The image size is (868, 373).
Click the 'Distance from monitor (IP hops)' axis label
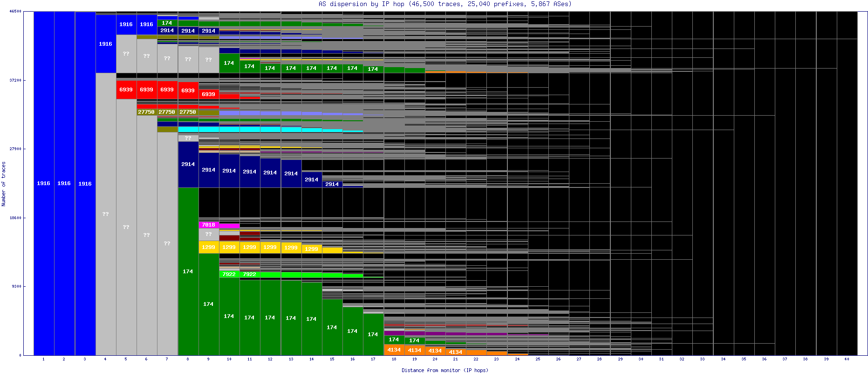445,370
